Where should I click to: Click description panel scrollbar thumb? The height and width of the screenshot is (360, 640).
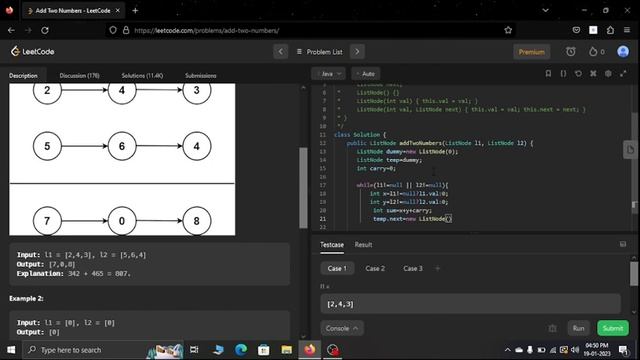coord(303,188)
